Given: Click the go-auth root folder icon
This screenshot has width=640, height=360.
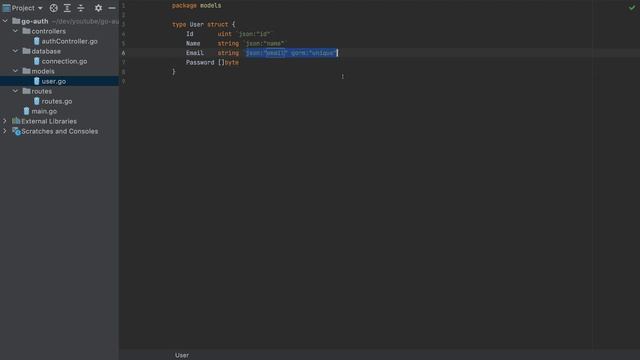Looking at the screenshot, I should [x=16, y=20].
